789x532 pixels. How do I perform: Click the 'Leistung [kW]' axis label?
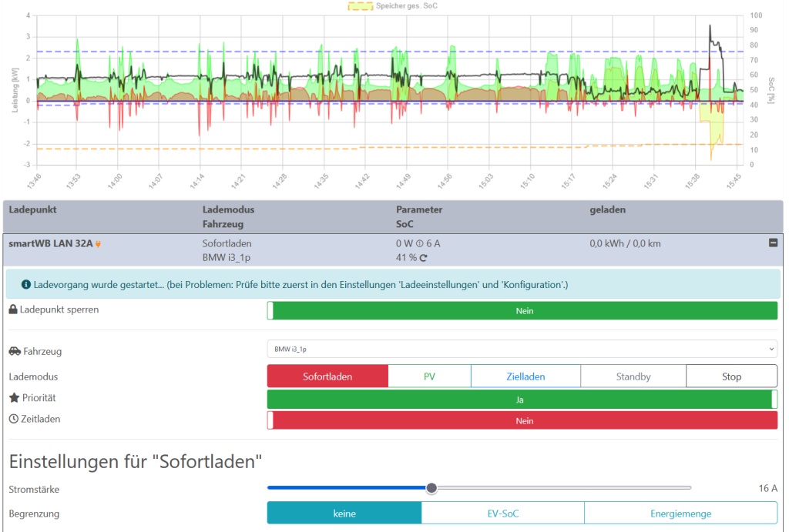coord(15,90)
